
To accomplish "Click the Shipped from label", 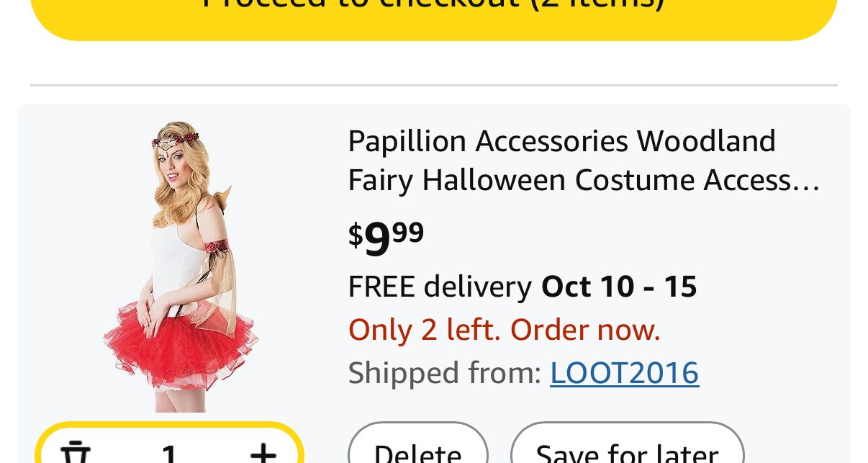I will (x=444, y=373).
